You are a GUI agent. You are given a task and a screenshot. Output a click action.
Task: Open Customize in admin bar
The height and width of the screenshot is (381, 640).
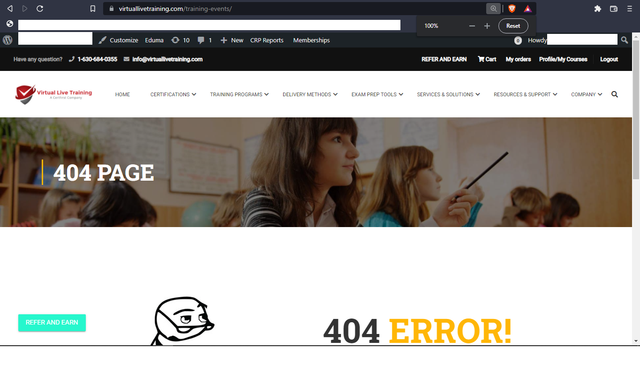[x=118, y=40]
